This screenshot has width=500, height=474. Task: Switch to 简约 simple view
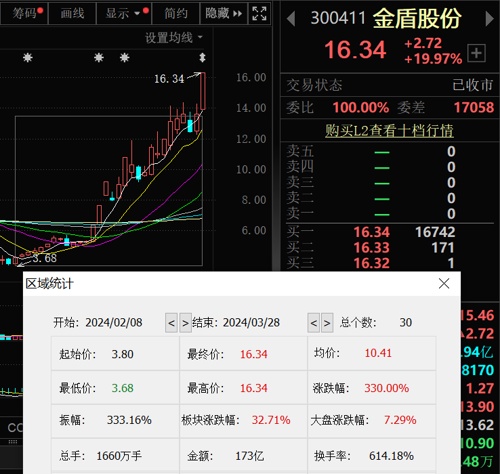point(176,13)
